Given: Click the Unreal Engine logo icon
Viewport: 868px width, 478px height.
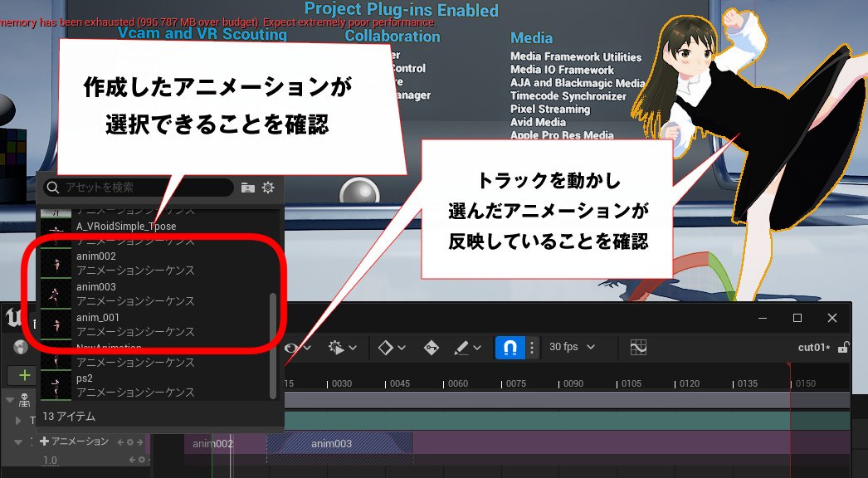Looking at the screenshot, I should pos(13,319).
